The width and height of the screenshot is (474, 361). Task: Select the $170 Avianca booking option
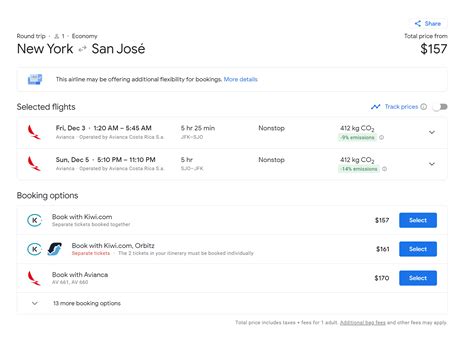coord(418,278)
